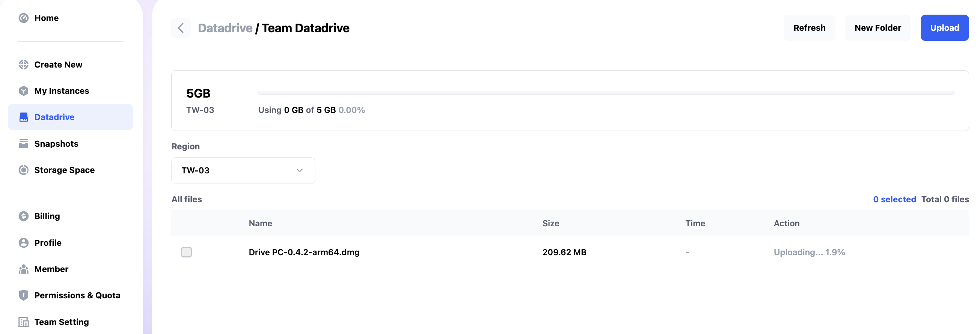Image resolution: width=980 pixels, height=334 pixels.
Task: Click the Datadrive breadcrumb link
Action: [225, 28]
